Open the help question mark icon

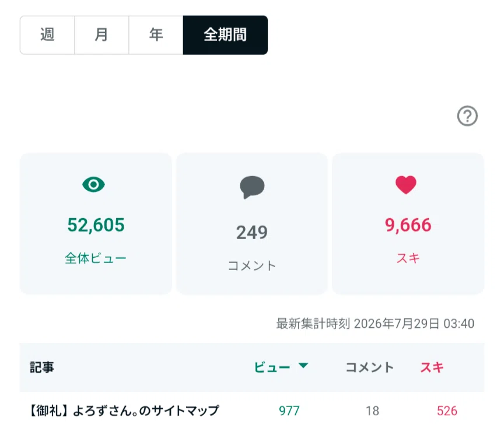click(x=467, y=115)
